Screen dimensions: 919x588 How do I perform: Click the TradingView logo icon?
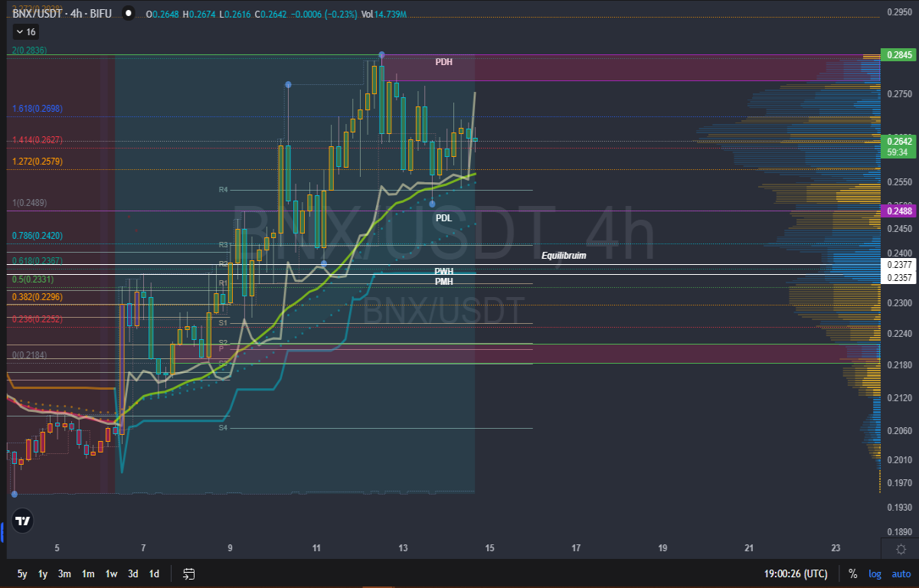coord(23,521)
